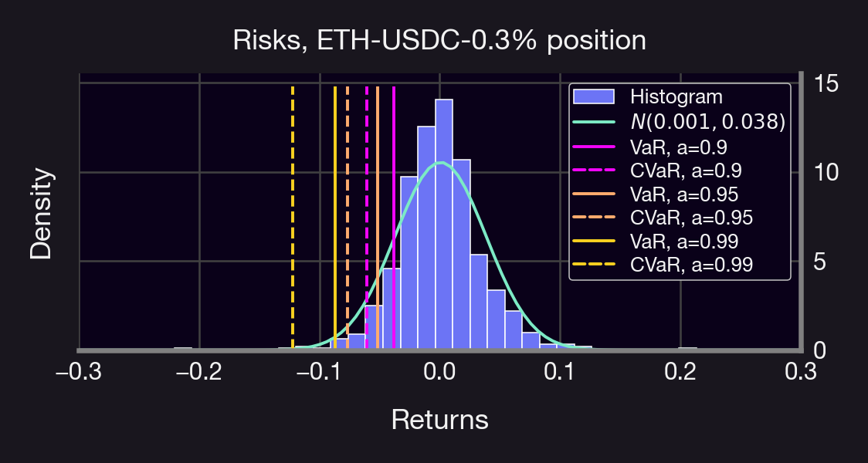This screenshot has width=868, height=463.
Task: Click the chart title Risks, ETH-USDC-0.3% position
Action: [x=439, y=40]
